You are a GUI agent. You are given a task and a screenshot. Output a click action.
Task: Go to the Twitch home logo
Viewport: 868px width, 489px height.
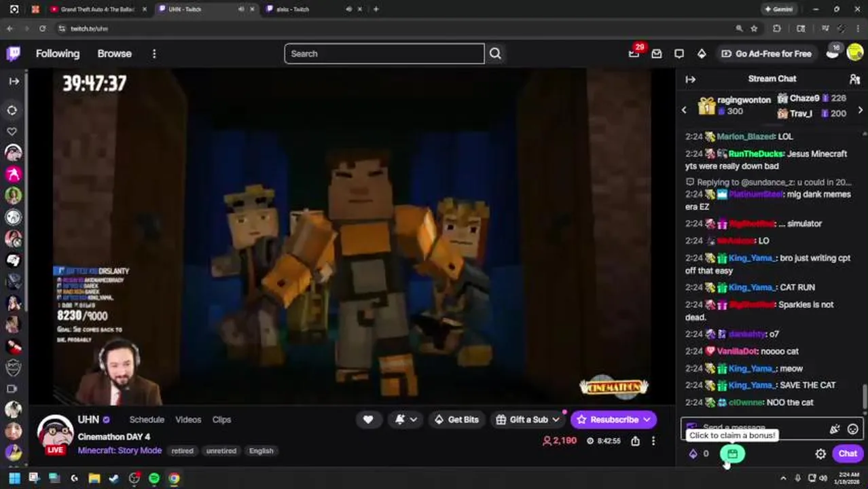point(14,54)
